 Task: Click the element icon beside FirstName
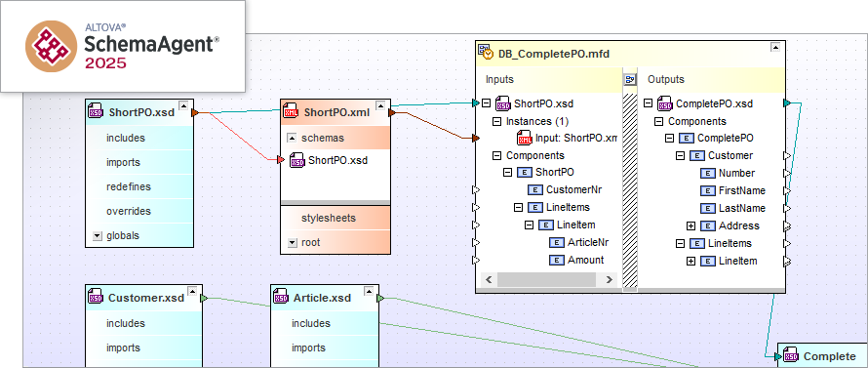click(707, 190)
